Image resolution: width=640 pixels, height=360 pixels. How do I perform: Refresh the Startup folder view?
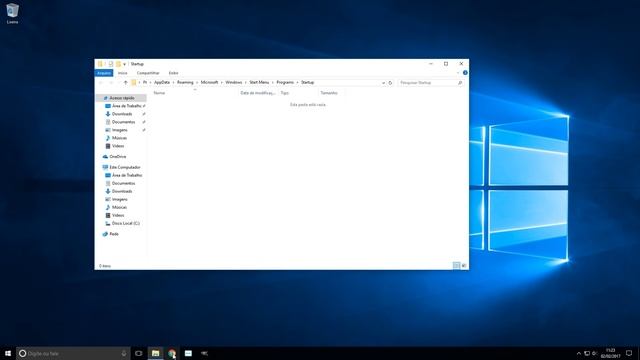pyautogui.click(x=390, y=83)
